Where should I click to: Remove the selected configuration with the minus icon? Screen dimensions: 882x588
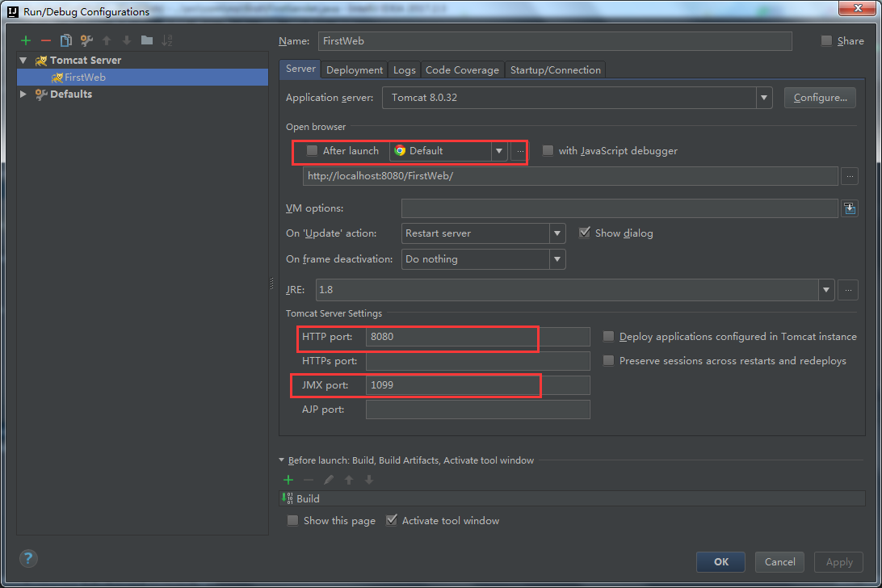pyautogui.click(x=46, y=40)
